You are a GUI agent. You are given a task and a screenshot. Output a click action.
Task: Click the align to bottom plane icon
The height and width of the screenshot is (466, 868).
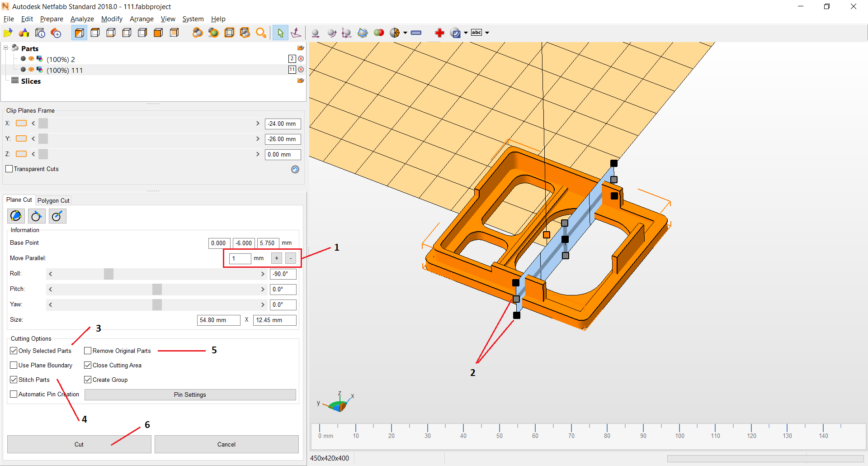(x=296, y=33)
